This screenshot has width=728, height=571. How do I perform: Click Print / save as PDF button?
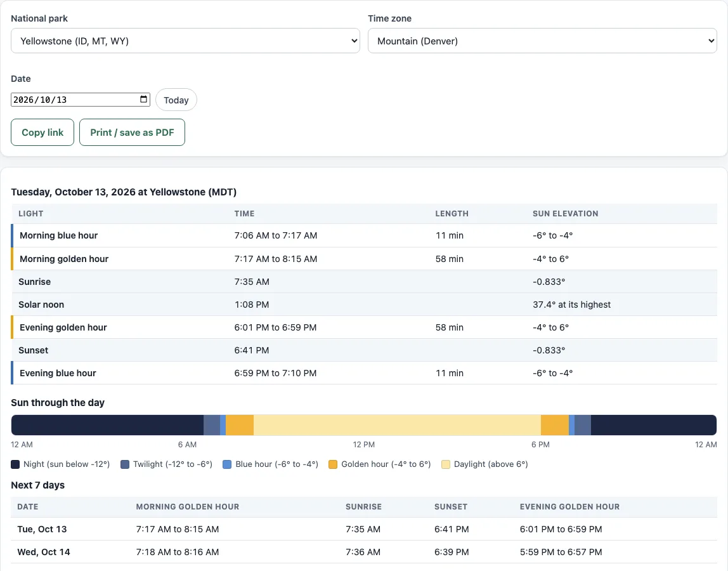pos(132,133)
